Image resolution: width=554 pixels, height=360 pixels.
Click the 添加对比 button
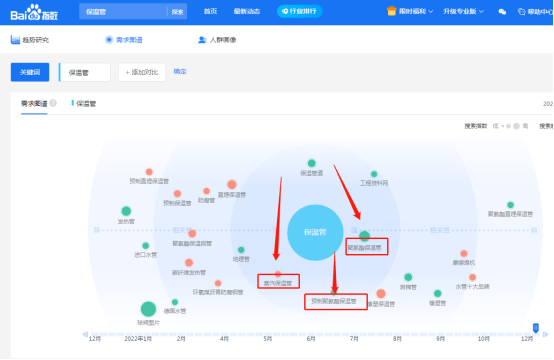(142, 72)
